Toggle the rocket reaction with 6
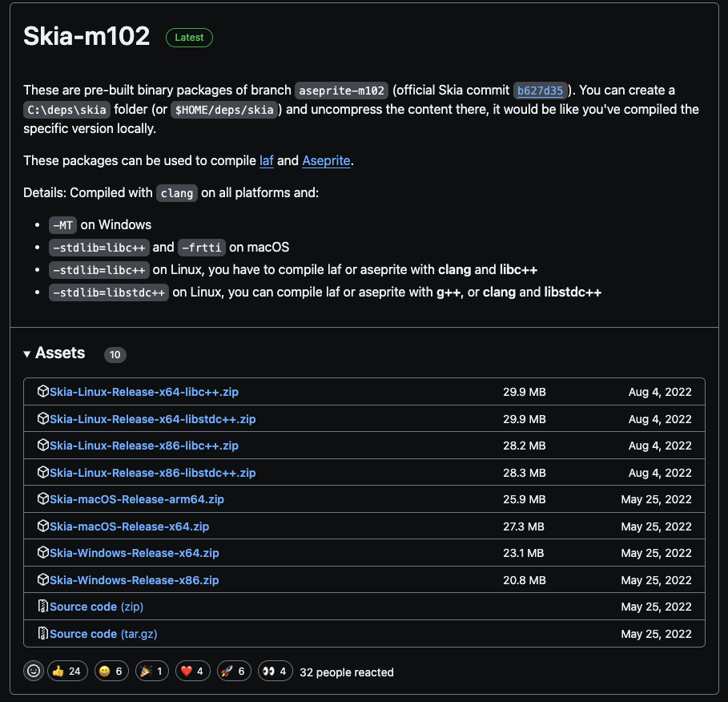Image resolution: width=728 pixels, height=702 pixels. [234, 671]
